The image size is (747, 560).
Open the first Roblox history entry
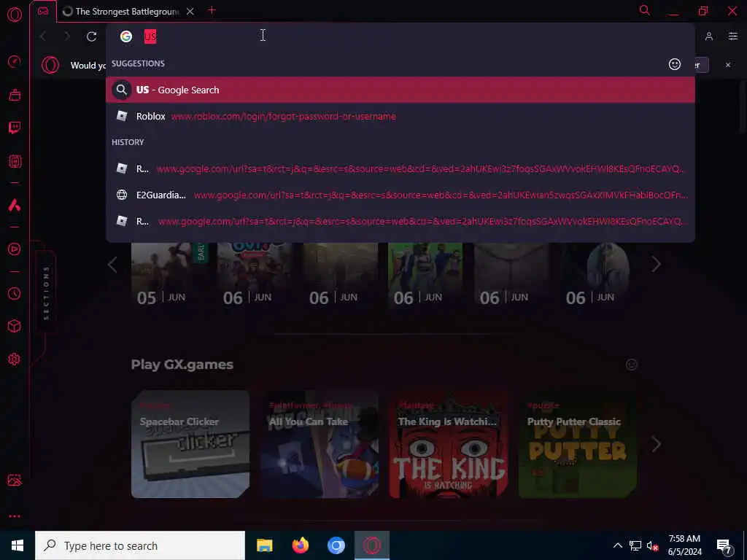(400, 168)
